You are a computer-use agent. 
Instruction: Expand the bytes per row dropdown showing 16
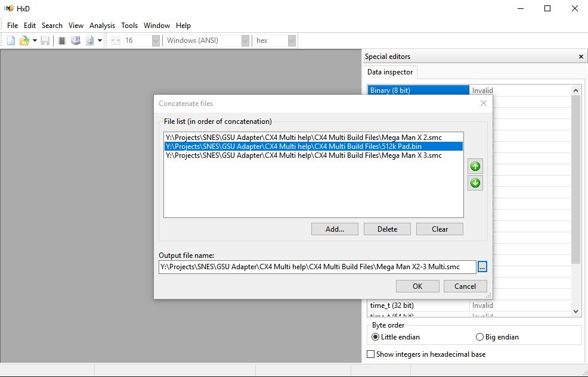point(156,40)
